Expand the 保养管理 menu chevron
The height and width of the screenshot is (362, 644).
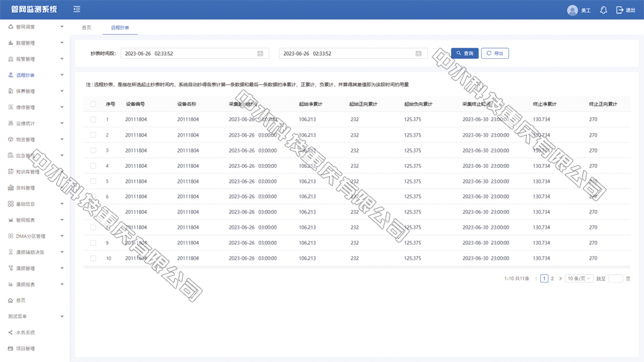coord(62,91)
